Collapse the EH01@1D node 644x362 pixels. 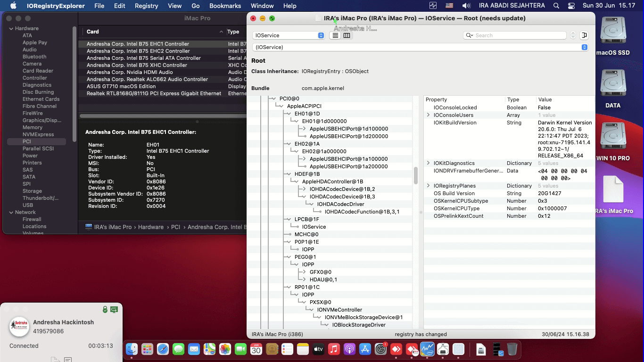289,114
